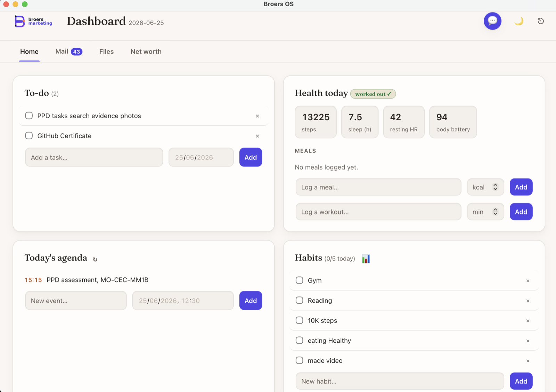
Task: Focus the Log a workout field
Action: coord(378,212)
